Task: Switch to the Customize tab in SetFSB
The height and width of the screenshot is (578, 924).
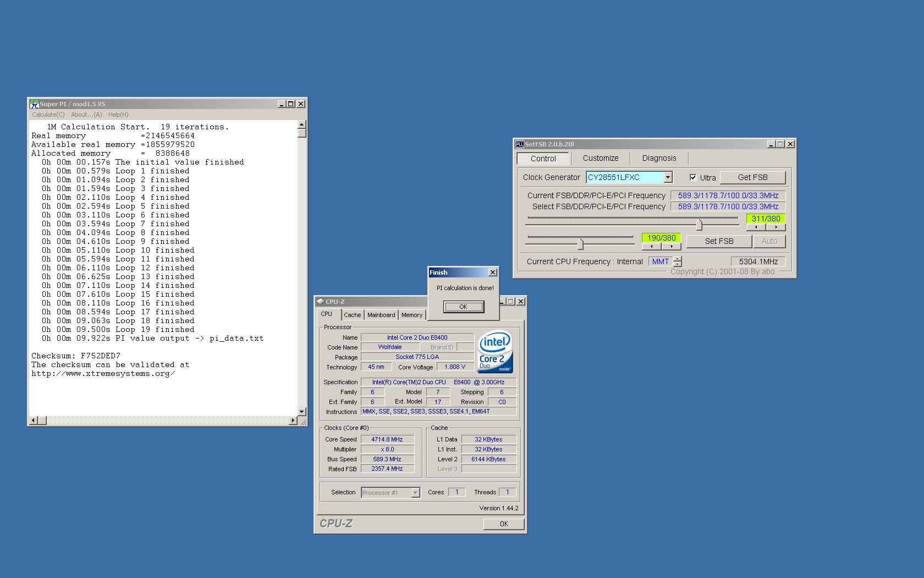Action: 601,158
